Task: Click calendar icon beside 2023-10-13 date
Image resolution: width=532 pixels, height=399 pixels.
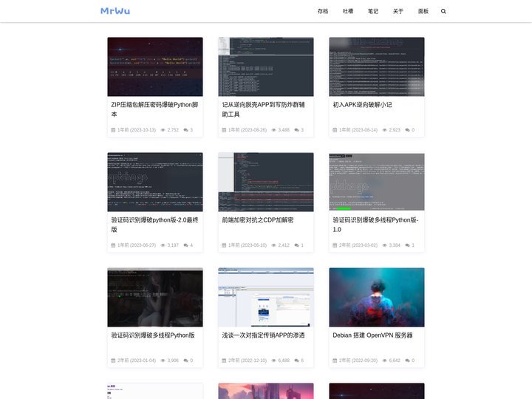Action: (113, 130)
